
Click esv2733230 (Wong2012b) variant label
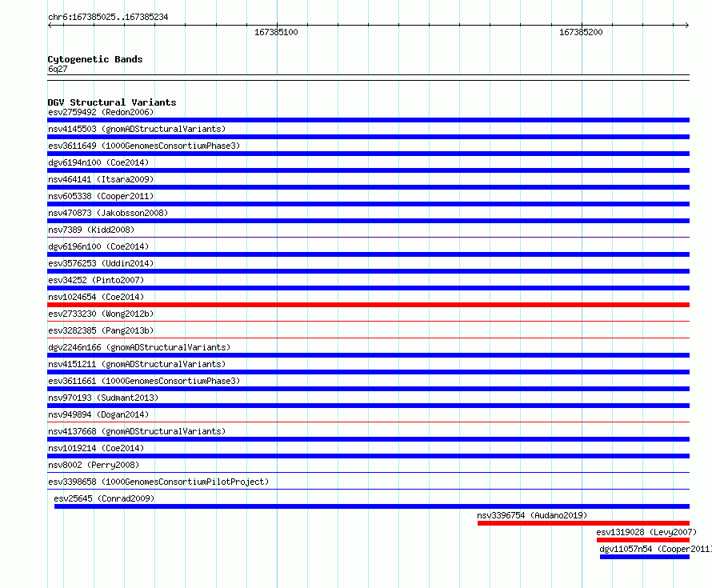point(101,314)
